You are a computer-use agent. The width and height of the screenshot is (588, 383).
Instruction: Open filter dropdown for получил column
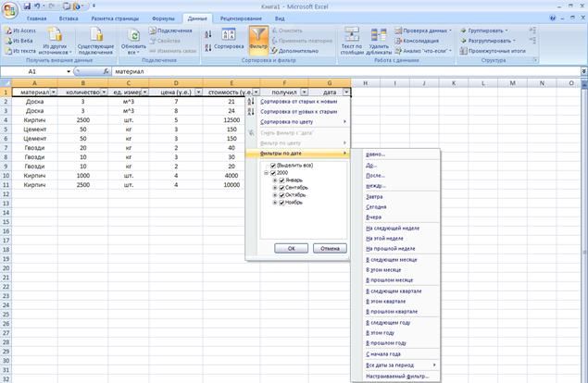pos(304,93)
